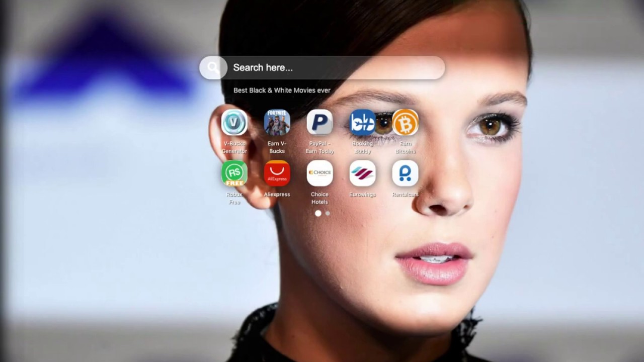Image resolution: width=644 pixels, height=362 pixels.
Task: Select the first pagination dot
Action: [x=318, y=213]
